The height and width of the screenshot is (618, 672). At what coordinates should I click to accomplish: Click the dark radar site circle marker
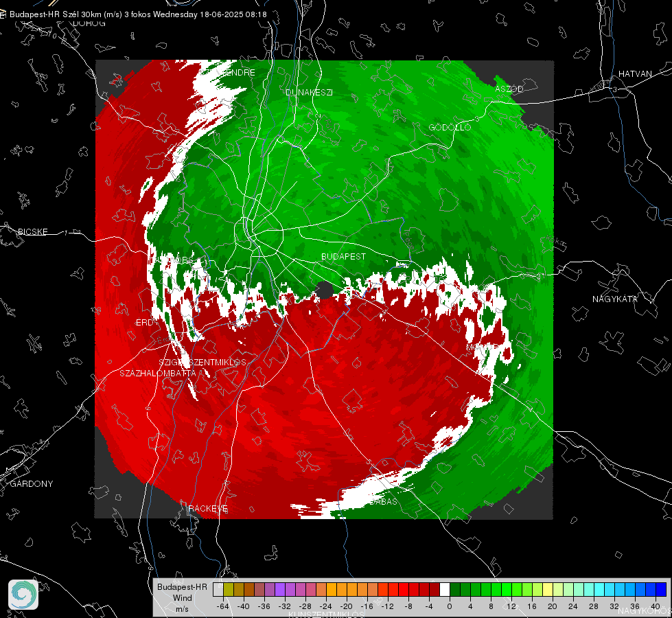pos(325,290)
